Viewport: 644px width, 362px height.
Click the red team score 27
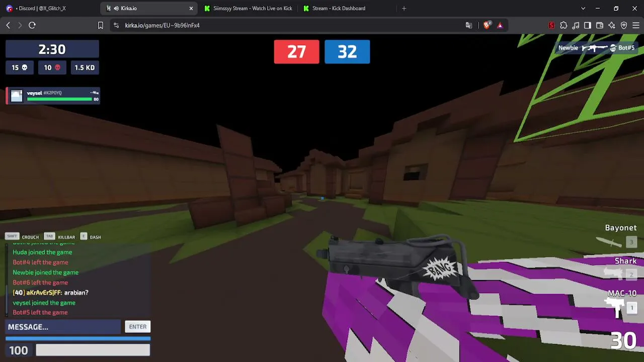click(296, 52)
